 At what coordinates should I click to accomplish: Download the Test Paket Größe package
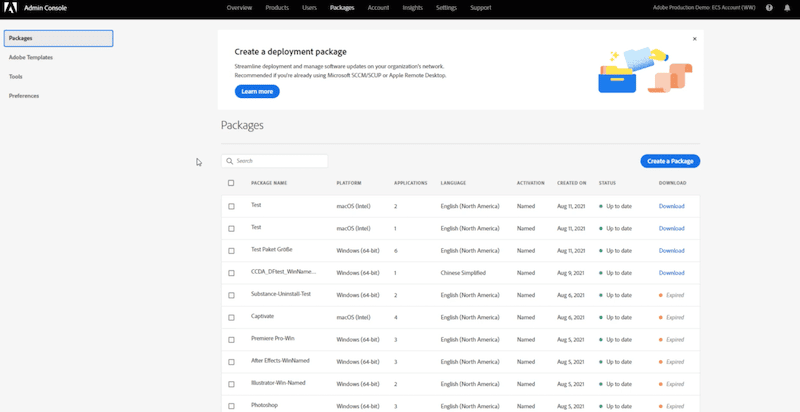(671, 251)
